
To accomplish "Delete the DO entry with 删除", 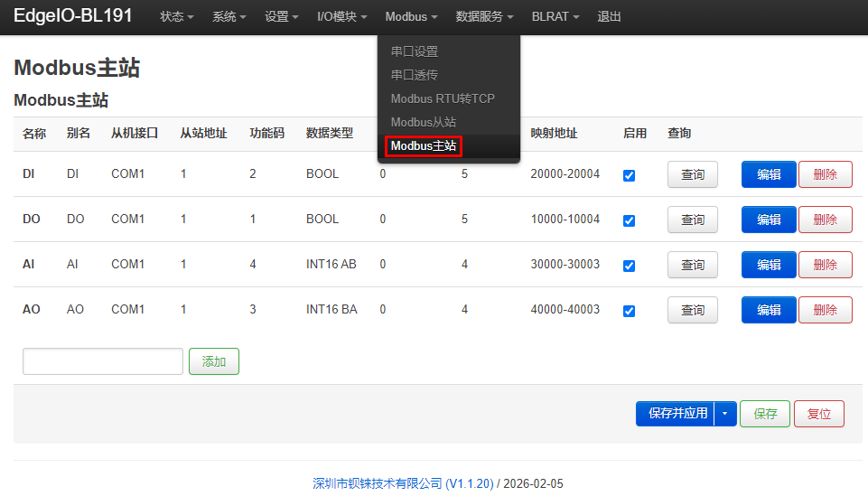I will 826,220.
